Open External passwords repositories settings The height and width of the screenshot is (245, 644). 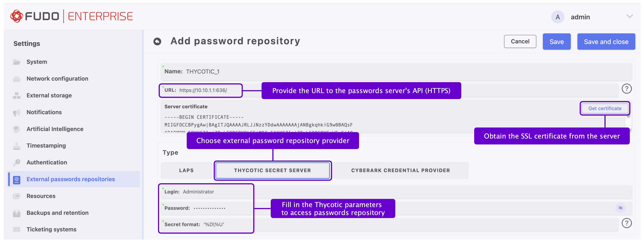coord(70,179)
